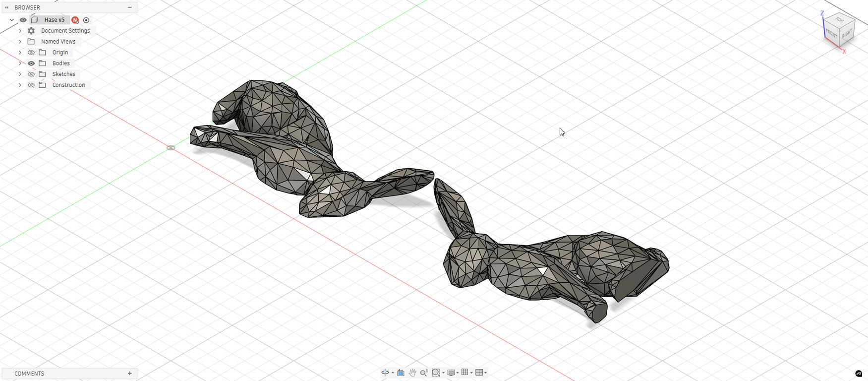Click the Bodies folder icon
Viewport: 868px width, 381px height.
tap(43, 63)
